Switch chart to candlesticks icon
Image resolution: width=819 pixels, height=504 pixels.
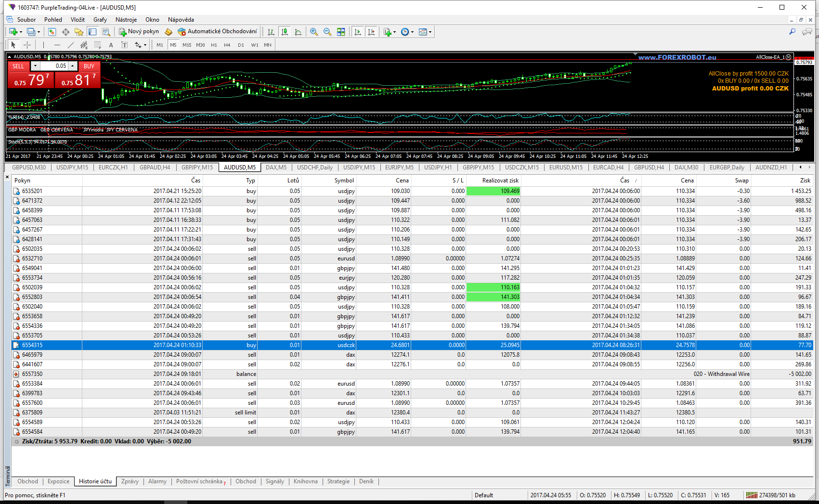pyautogui.click(x=285, y=32)
